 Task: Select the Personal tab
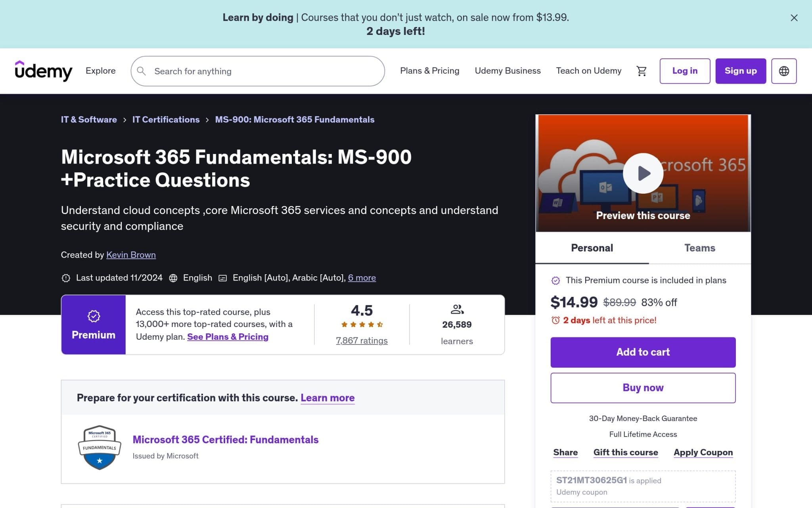592,248
